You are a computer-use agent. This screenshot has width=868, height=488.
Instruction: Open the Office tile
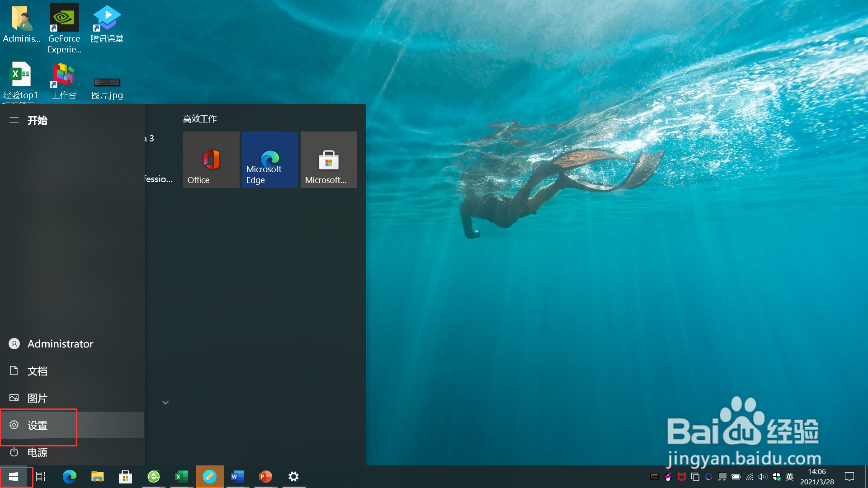click(211, 160)
